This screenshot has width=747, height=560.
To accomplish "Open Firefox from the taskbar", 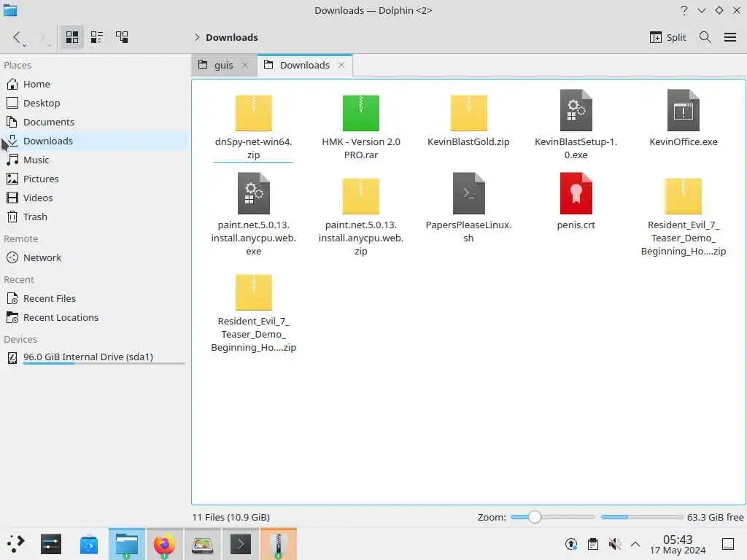I will [164, 544].
